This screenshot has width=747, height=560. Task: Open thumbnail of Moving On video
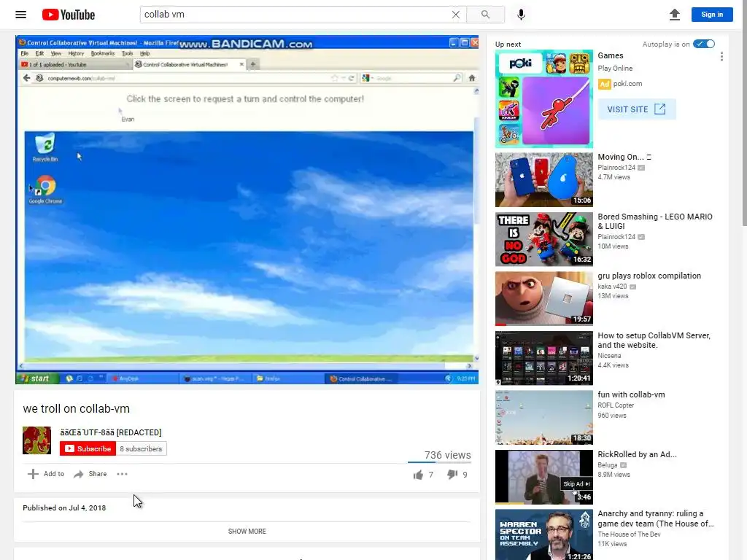point(544,180)
